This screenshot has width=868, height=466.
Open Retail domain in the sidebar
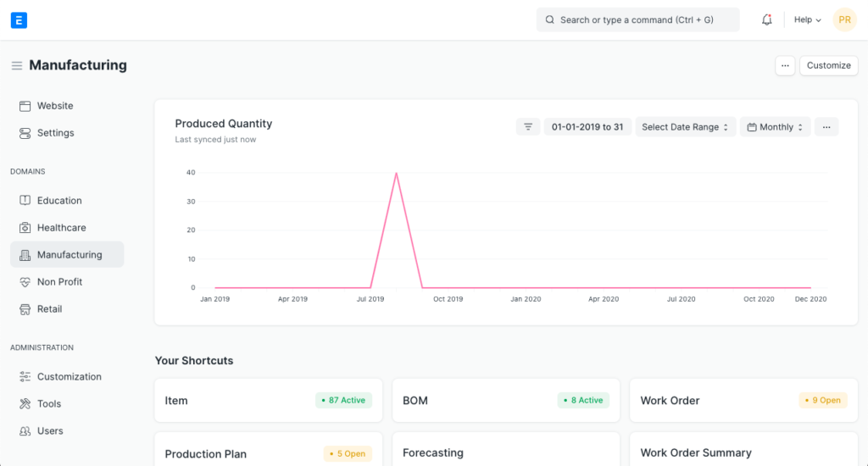[49, 309]
